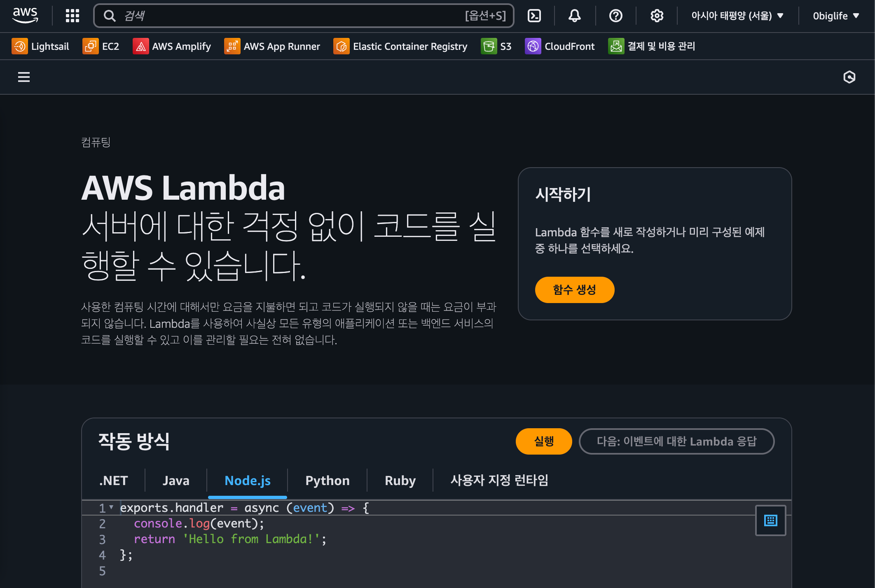Click code line 3 return 'Hello from Lambda!'
The width and height of the screenshot is (875, 588).
[230, 539]
